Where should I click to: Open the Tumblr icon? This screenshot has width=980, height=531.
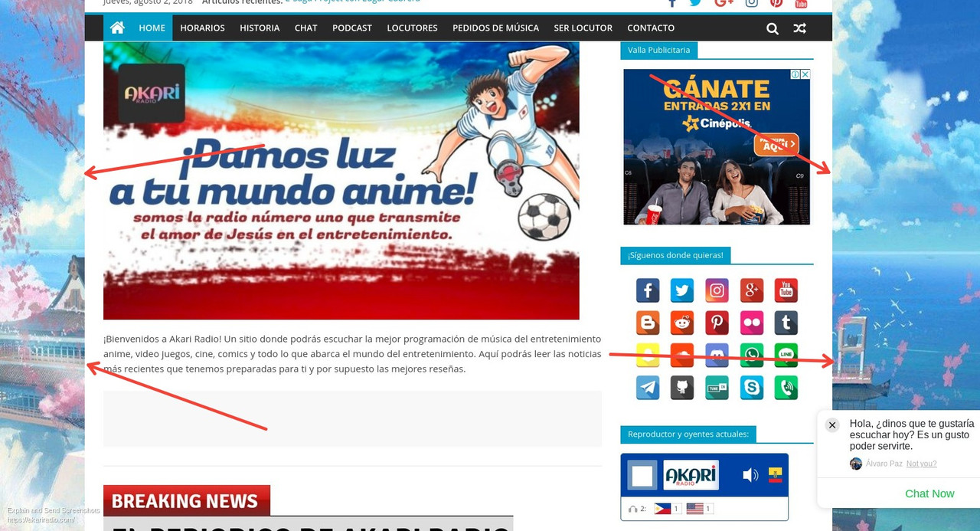coord(786,323)
